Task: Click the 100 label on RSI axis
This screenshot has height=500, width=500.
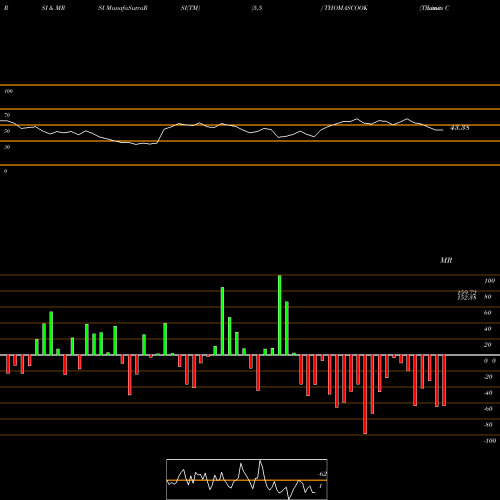Action: [x=8, y=91]
